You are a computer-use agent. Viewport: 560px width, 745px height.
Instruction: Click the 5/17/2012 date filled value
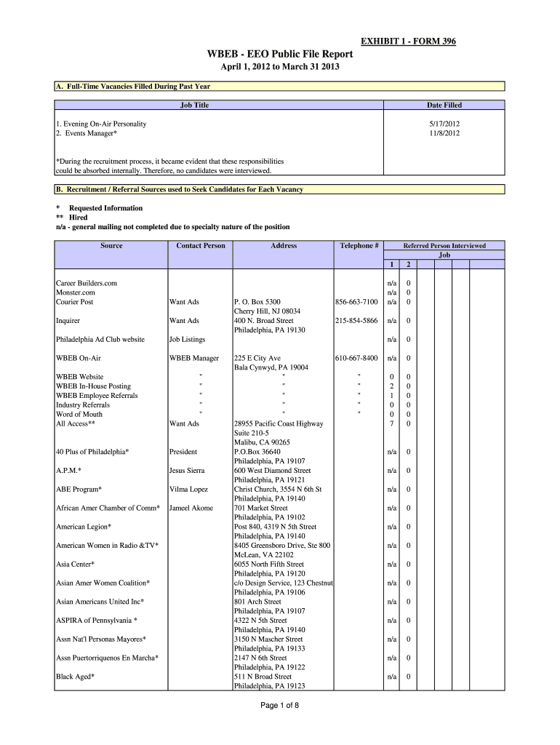[444, 124]
